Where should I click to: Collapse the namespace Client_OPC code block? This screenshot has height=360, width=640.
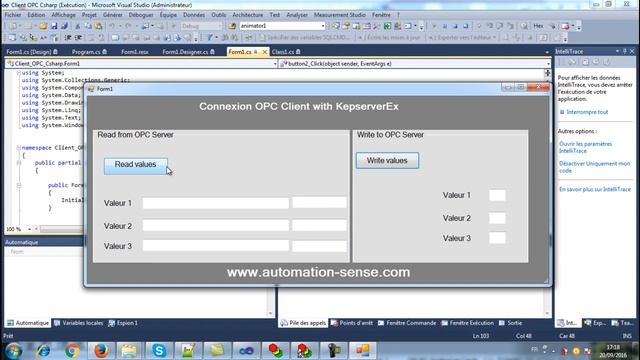[18, 148]
